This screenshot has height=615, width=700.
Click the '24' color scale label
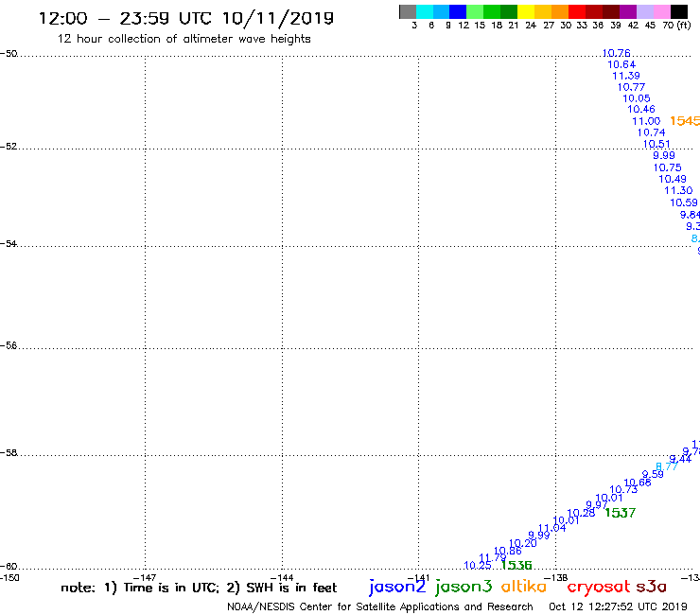[531, 26]
